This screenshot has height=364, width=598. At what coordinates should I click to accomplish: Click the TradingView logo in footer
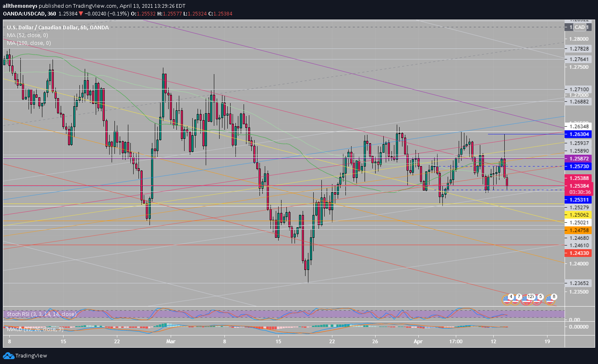9,356
